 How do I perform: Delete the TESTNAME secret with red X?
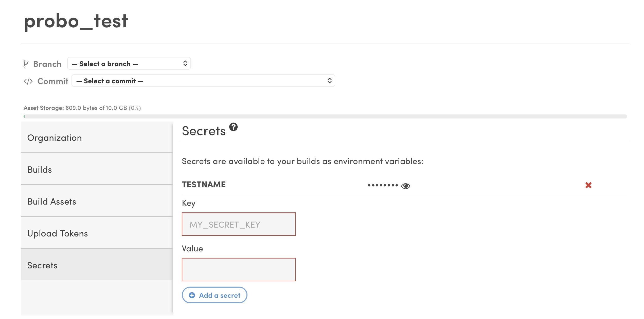point(588,185)
